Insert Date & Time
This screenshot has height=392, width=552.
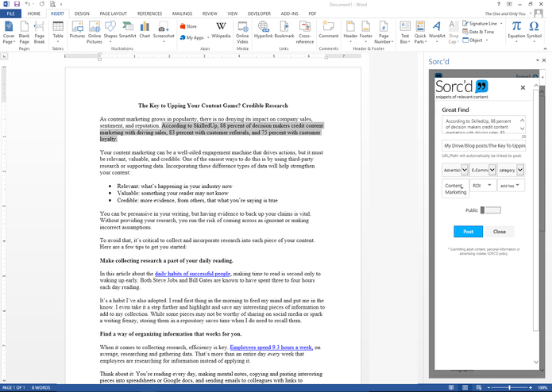(x=478, y=32)
